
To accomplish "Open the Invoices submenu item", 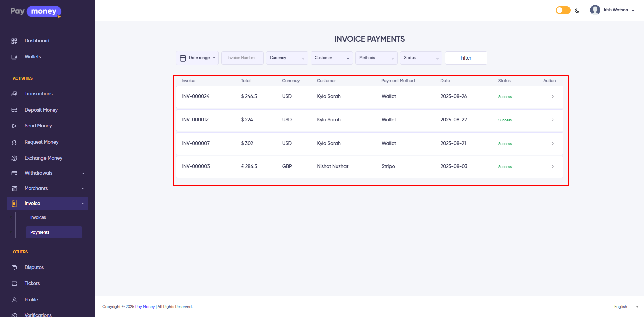I will 38,217.
